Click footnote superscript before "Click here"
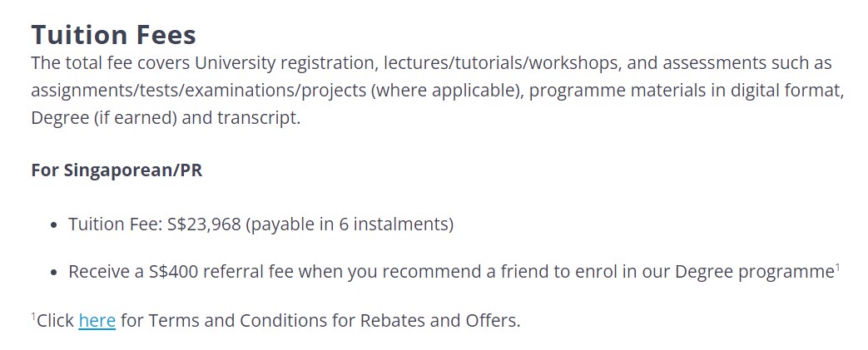The width and height of the screenshot is (868, 350). (x=33, y=316)
